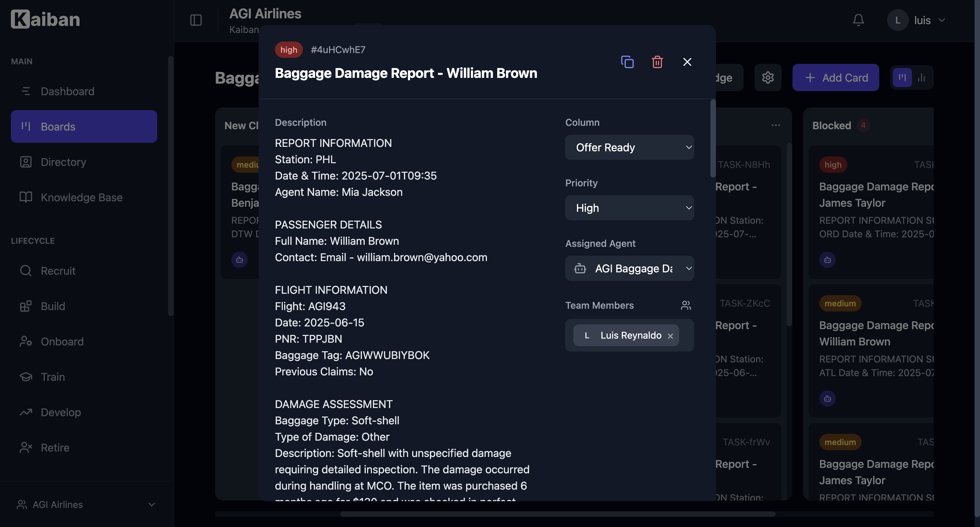Click Station: PHL line
This screenshot has width=980, height=527.
point(305,159)
